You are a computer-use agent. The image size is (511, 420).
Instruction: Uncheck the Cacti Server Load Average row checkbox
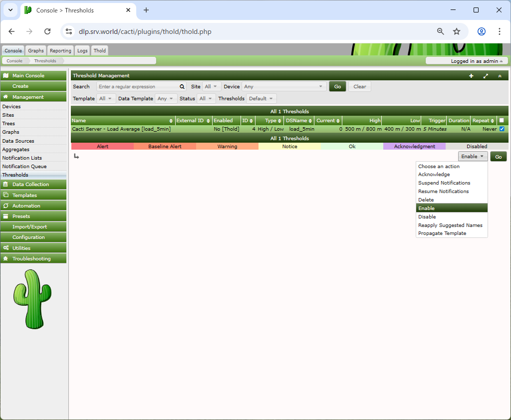[x=502, y=129]
